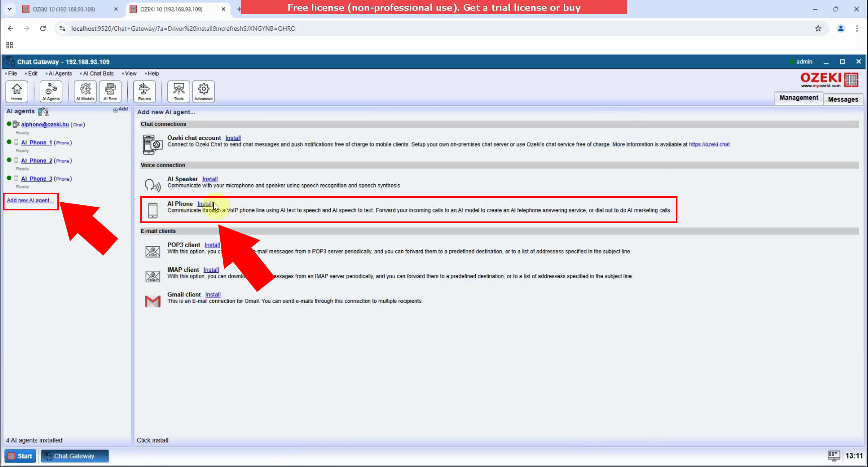Click the AI Phone device icon
868x467 pixels.
[x=153, y=210]
